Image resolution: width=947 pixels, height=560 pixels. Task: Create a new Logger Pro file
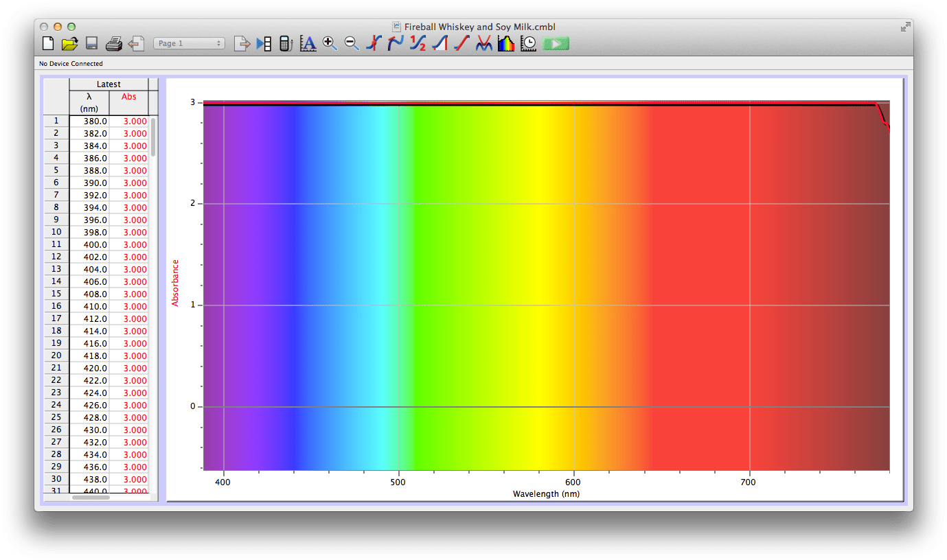[48, 43]
